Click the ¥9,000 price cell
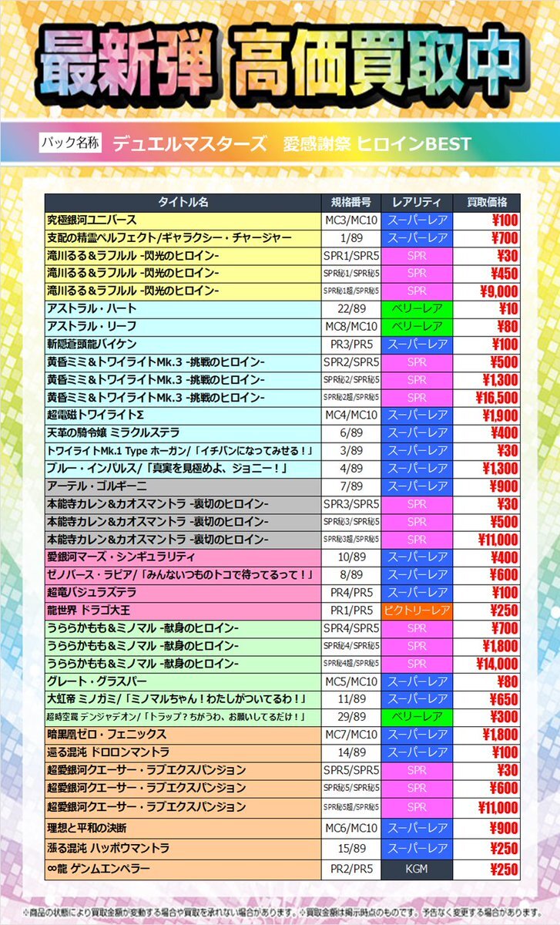Screen dimensions: 560x925 487,291
